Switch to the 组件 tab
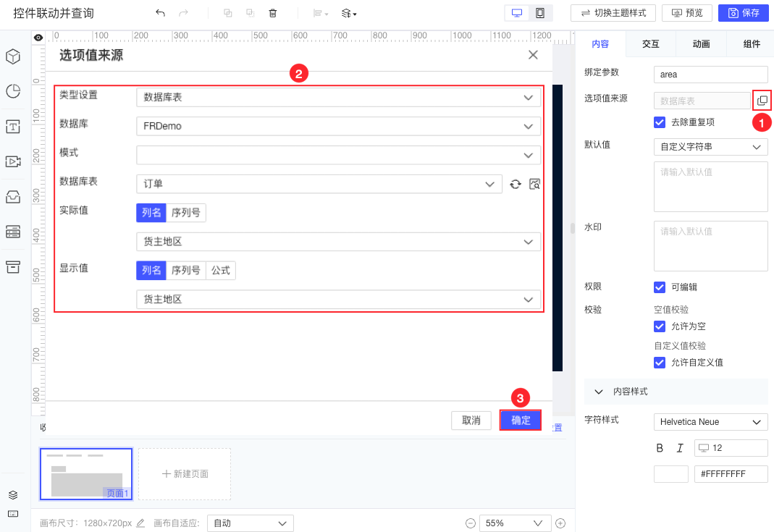774x532 pixels. click(752, 44)
